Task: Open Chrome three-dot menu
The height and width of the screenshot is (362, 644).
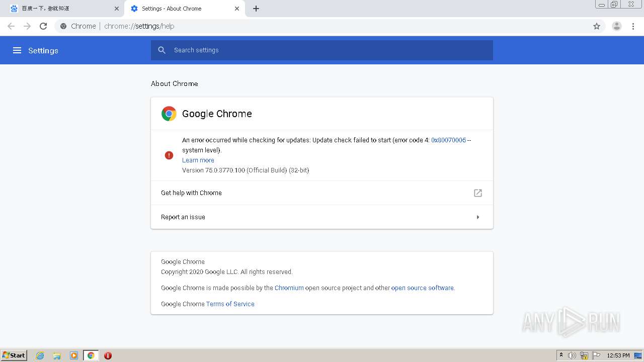Action: point(633,26)
